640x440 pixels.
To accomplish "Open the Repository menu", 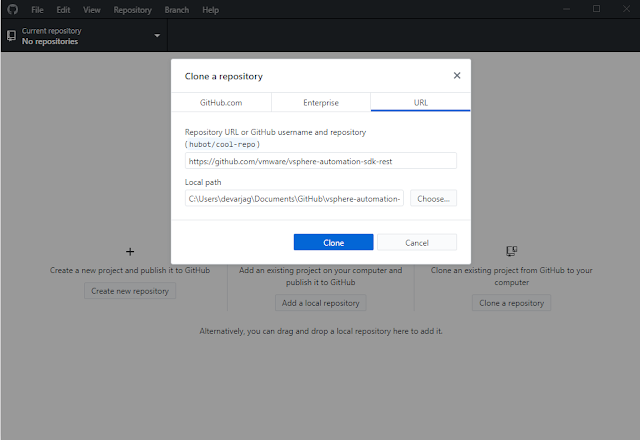I will (132, 10).
